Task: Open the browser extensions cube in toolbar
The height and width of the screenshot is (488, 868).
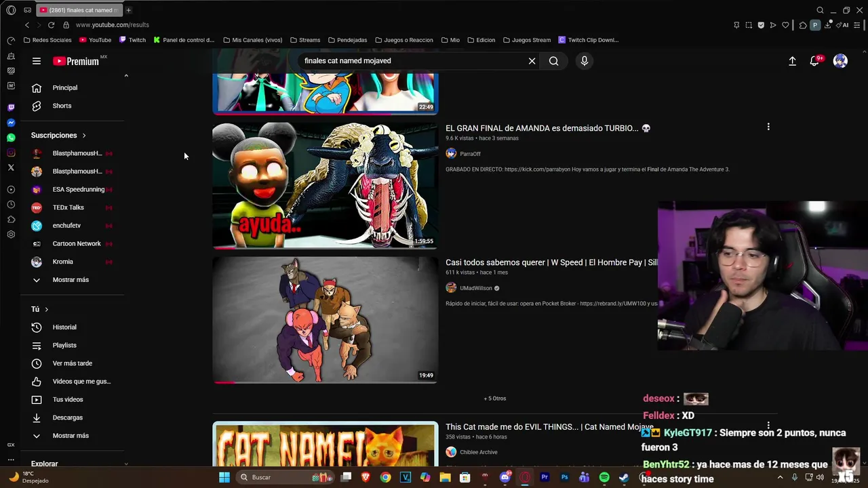Action: coord(803,25)
